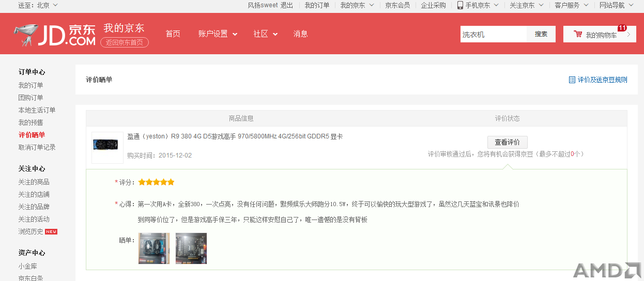
Task: Click 京东会员 in the top bar
Action: (397, 5)
